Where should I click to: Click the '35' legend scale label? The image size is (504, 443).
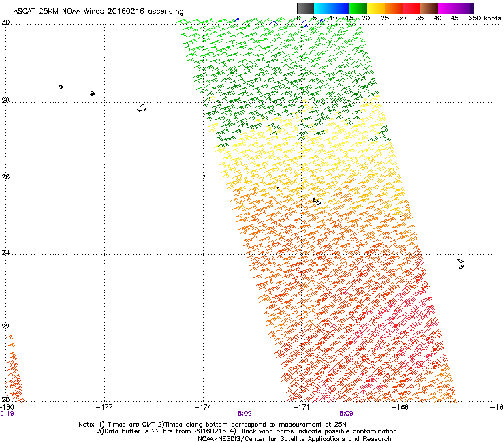point(420,18)
